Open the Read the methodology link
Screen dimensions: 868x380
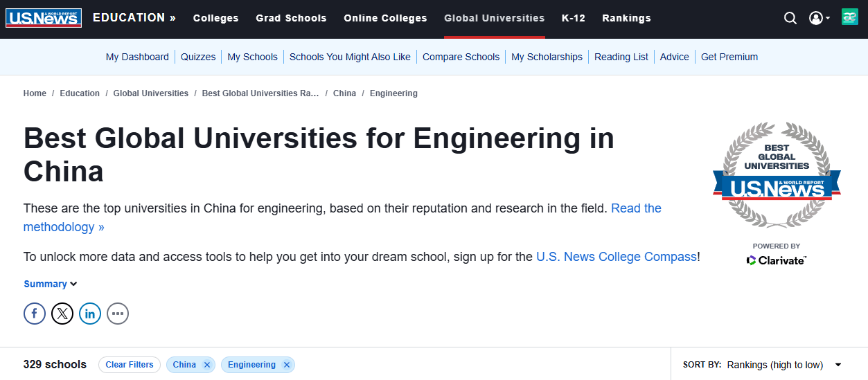(636, 208)
